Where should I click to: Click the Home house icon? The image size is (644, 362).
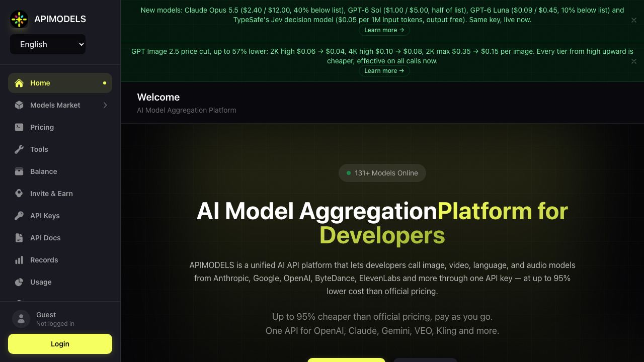coord(19,83)
